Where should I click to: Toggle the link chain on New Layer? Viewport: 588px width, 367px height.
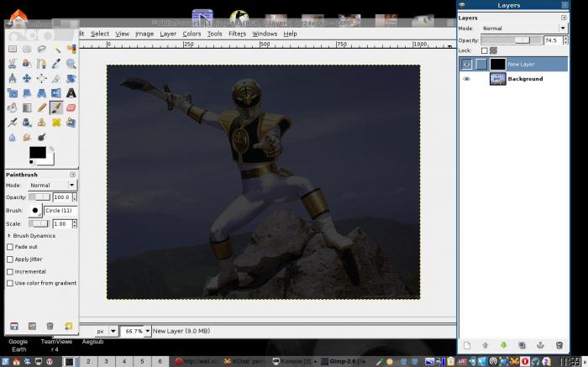click(481, 64)
